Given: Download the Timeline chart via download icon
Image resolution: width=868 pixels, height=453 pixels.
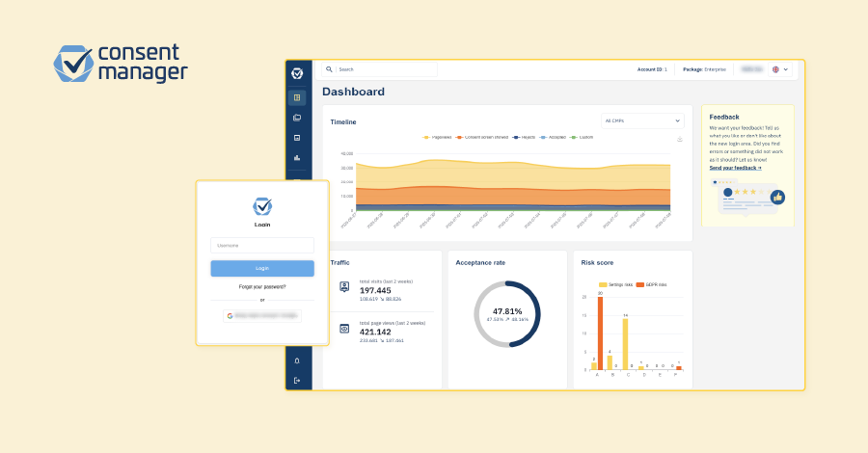Looking at the screenshot, I should pos(680,139).
